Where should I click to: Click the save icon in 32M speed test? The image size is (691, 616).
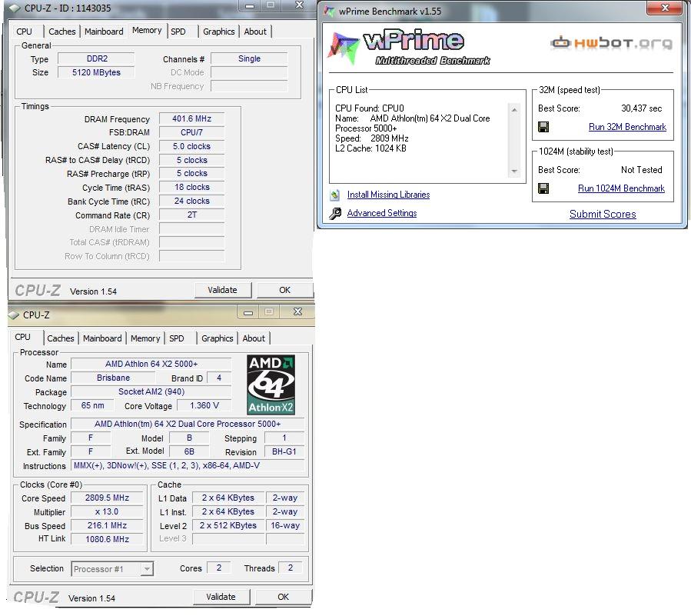click(x=543, y=127)
